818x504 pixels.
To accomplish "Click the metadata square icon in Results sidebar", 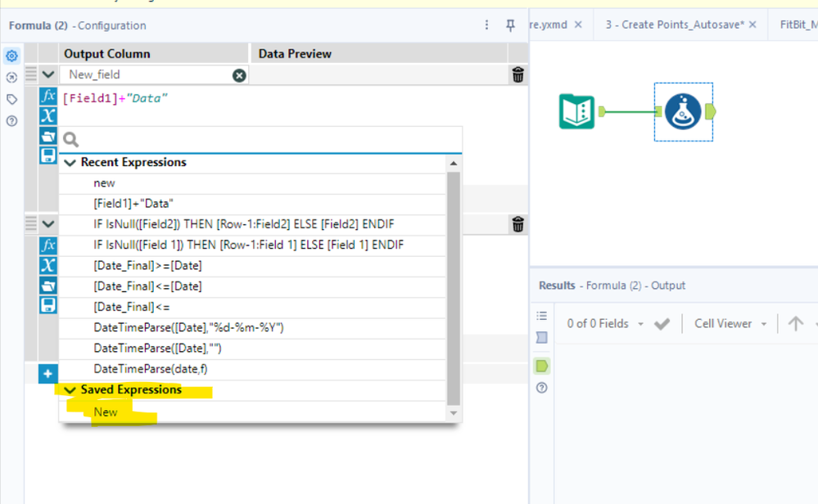I will pos(542,338).
